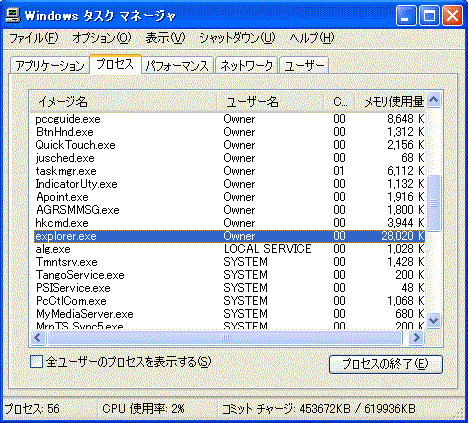Select TangoService.exe in the list
The width and height of the screenshot is (468, 423).
[x=230, y=275]
